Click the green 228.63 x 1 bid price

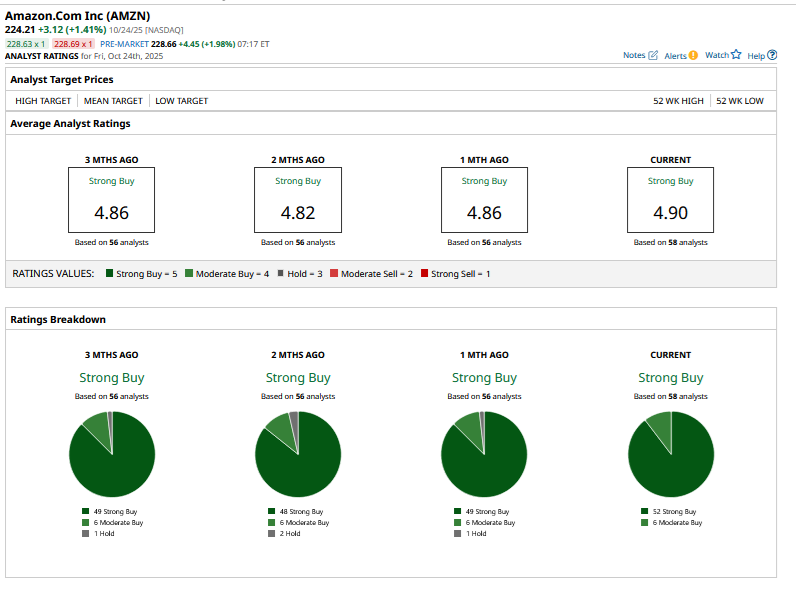pyautogui.click(x=26, y=44)
